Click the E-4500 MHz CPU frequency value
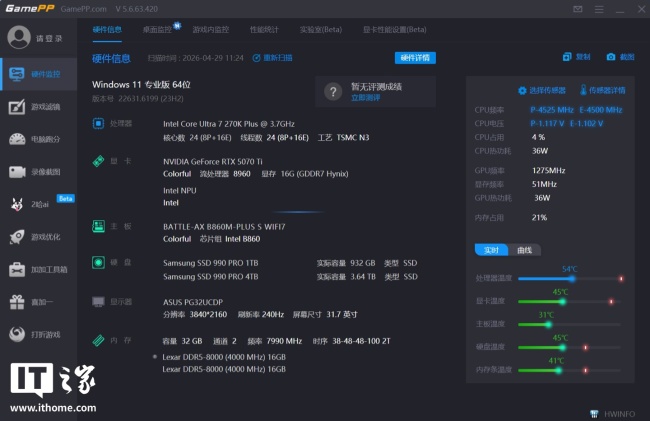 pyautogui.click(x=601, y=110)
